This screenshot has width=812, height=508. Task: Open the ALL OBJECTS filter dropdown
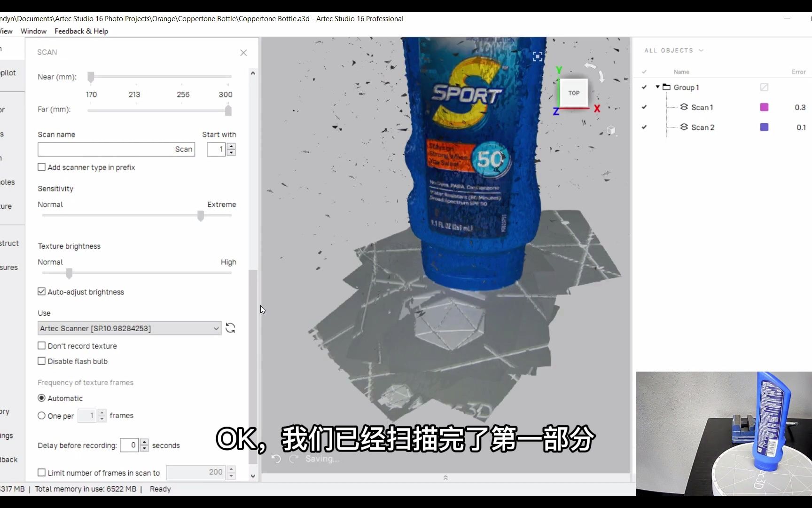[x=674, y=50]
